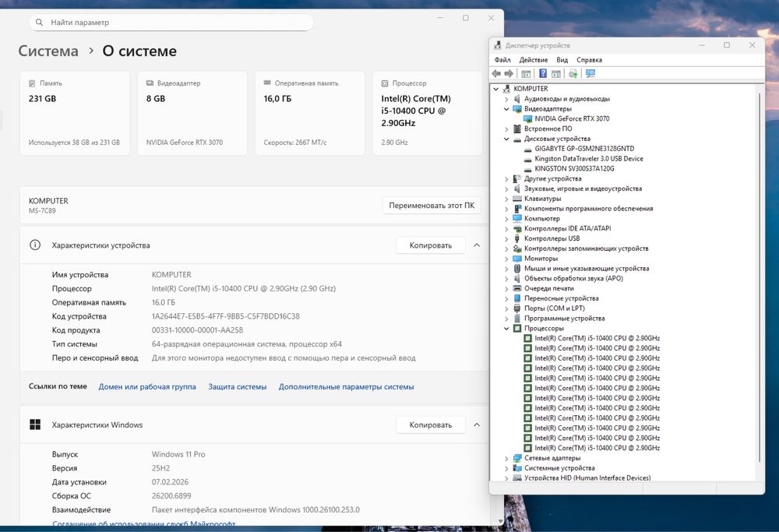Select Объекты обработки звука (APO) row
Screen dimensions: 779x532
pyautogui.click(x=574, y=278)
